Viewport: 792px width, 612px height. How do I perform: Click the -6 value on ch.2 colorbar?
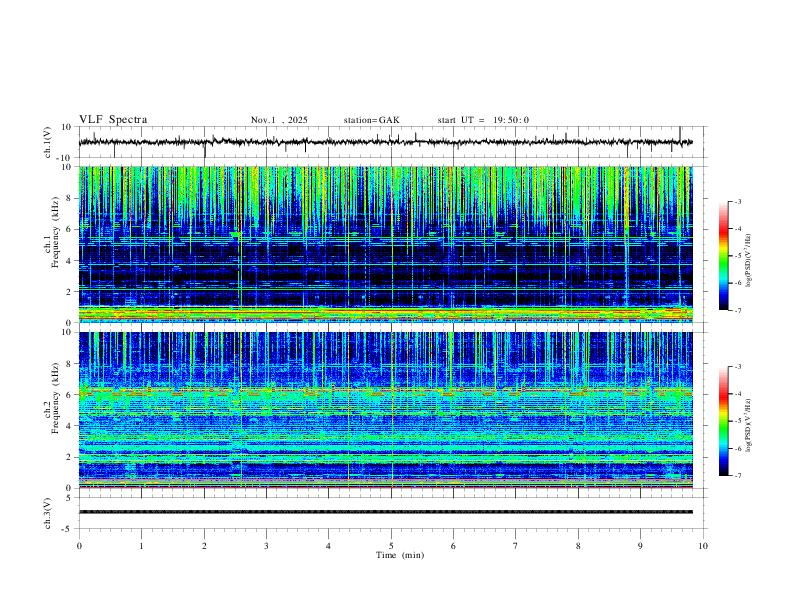tap(737, 448)
